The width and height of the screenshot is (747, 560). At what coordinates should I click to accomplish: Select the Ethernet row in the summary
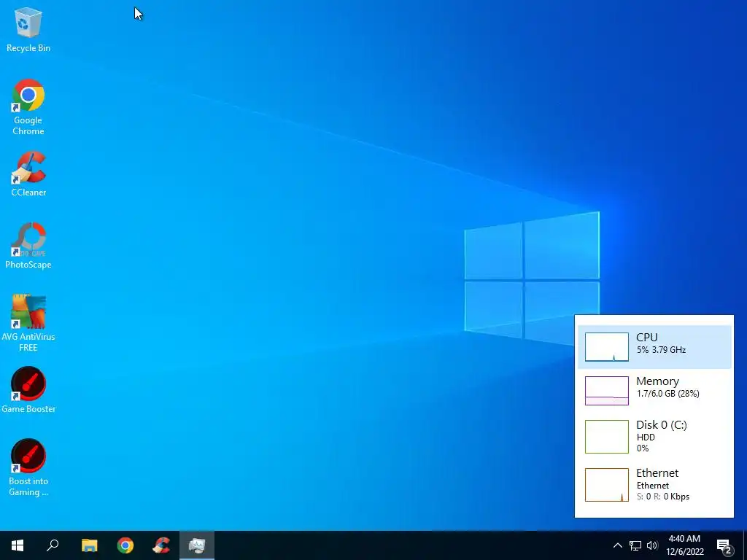[654, 485]
